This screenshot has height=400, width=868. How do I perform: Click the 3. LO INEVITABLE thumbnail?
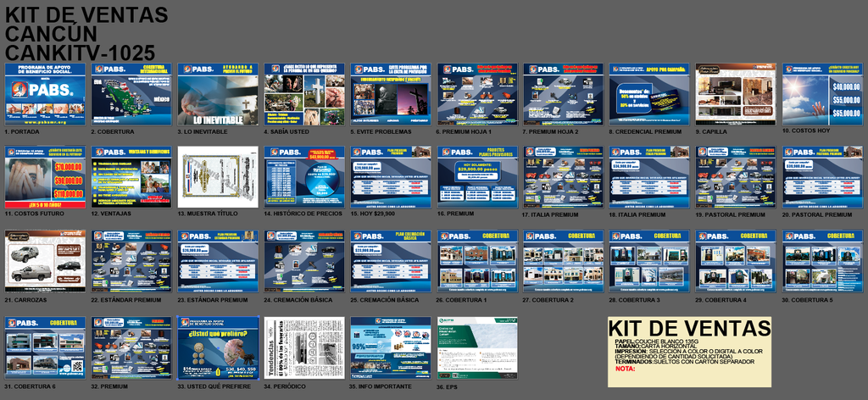tap(218, 94)
